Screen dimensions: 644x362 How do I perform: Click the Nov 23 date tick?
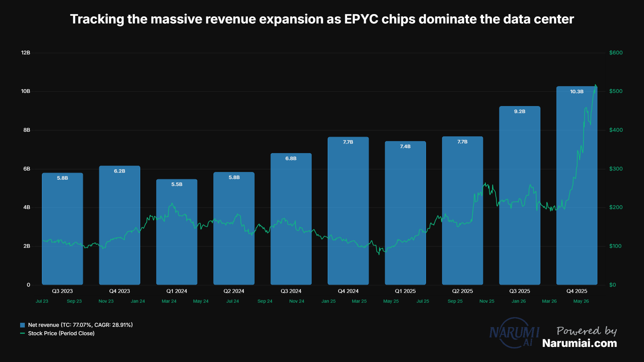point(106,301)
